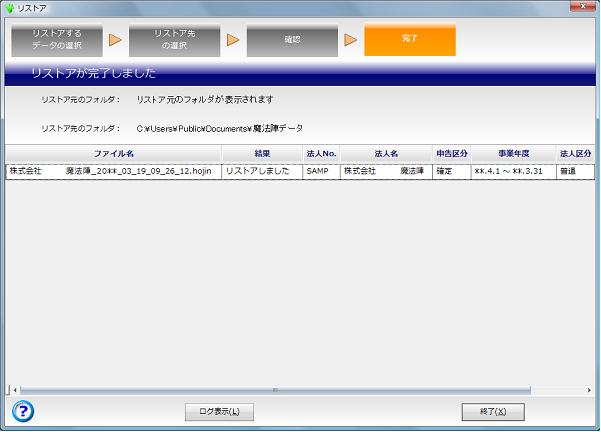Select the 確認 step

pos(292,40)
